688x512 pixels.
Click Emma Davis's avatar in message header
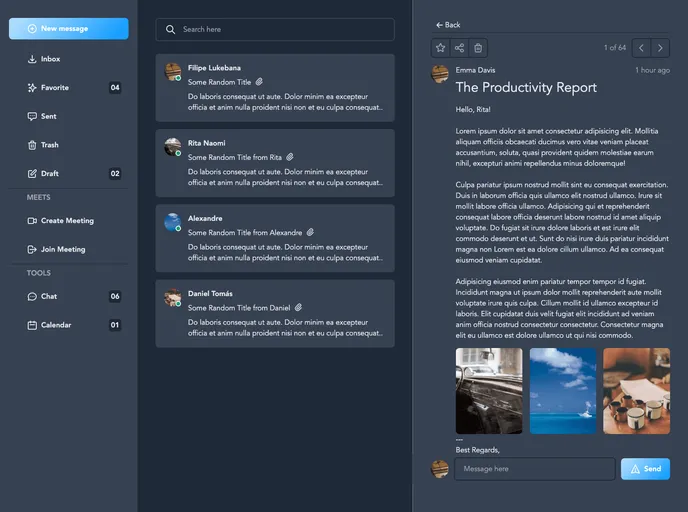tap(440, 74)
